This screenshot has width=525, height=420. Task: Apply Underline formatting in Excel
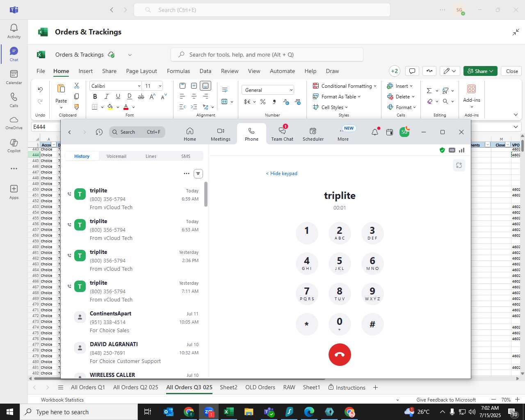click(x=118, y=96)
